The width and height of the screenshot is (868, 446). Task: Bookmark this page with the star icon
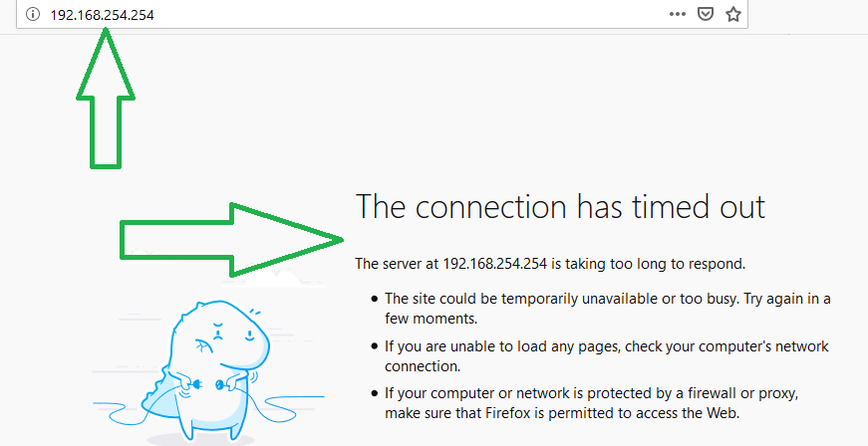click(x=732, y=14)
